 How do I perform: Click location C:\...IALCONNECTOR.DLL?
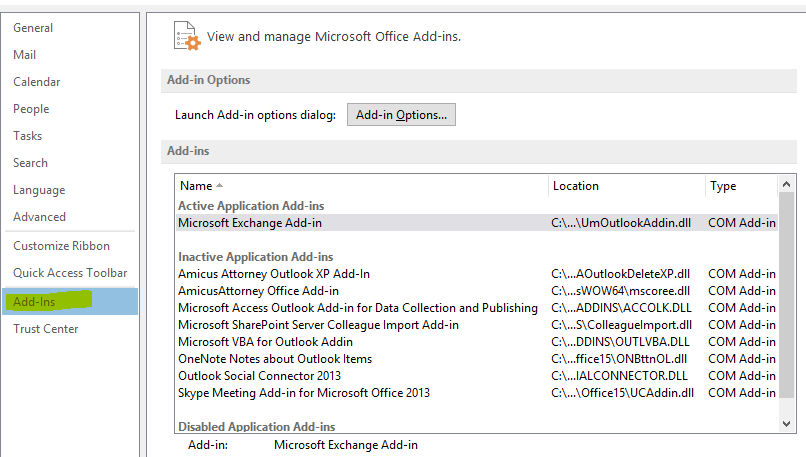[619, 376]
